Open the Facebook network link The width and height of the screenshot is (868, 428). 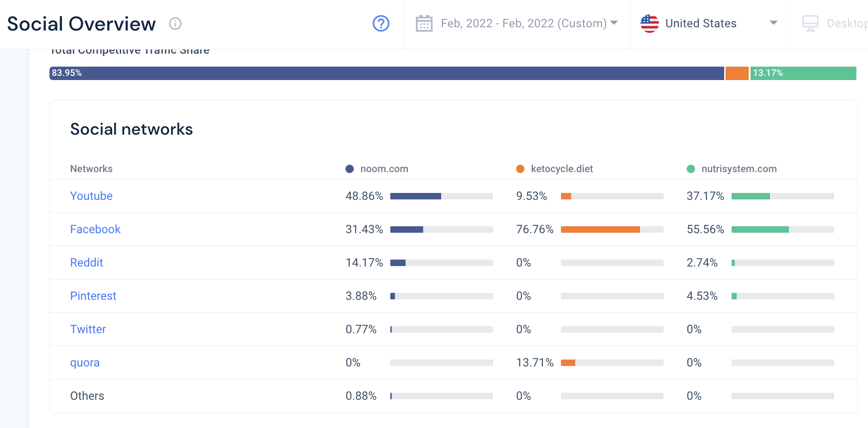(95, 230)
